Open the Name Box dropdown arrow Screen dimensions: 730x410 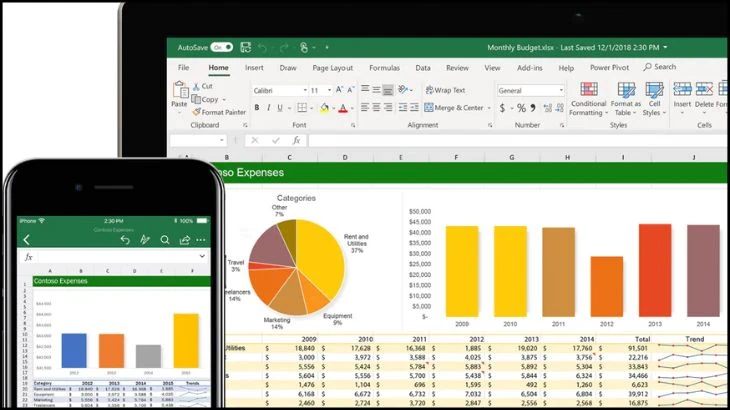[222, 140]
